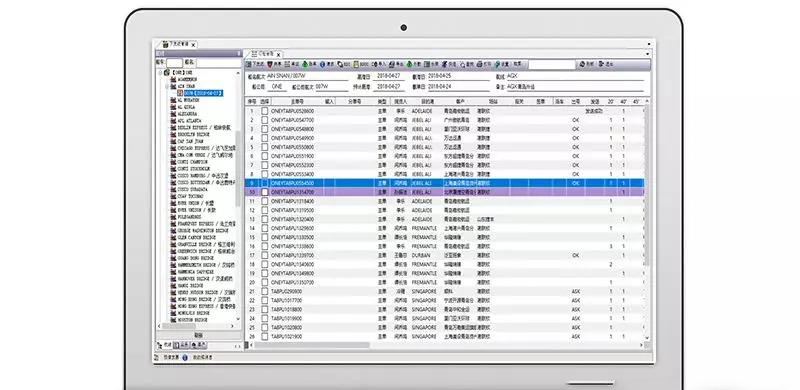This screenshot has height=390, width=800.
Task: Check the box for row ONEYTABPU1329600
Action: tap(265, 228)
